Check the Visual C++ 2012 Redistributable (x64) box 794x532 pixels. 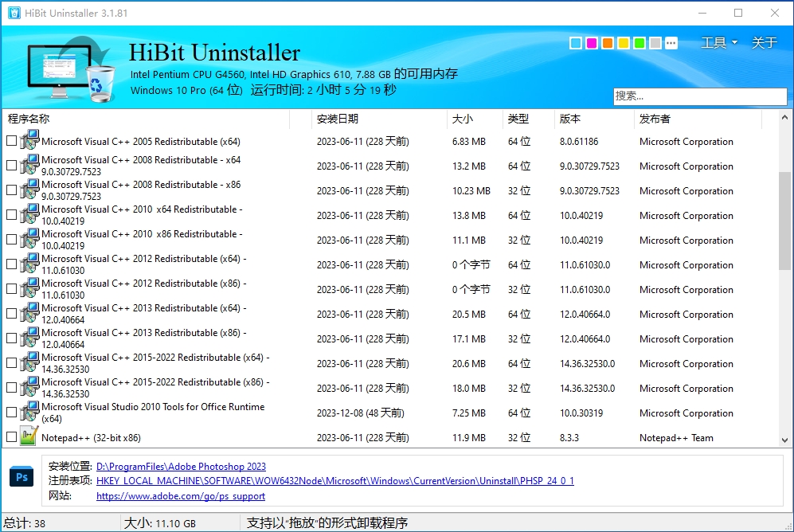tap(11, 264)
